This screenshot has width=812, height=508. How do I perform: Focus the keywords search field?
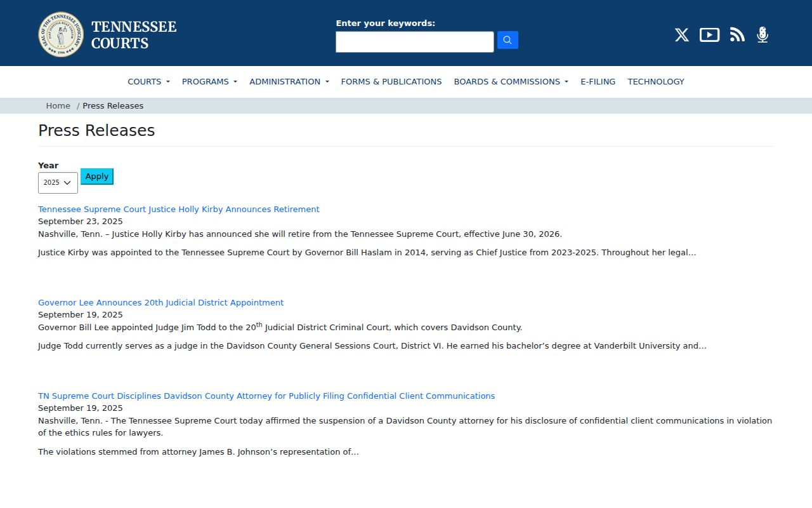point(415,42)
